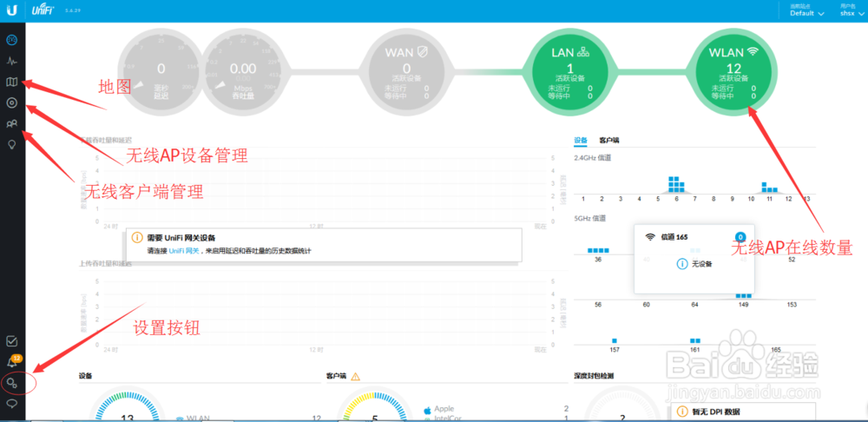Click the WLAN active devices circle

[x=733, y=72]
